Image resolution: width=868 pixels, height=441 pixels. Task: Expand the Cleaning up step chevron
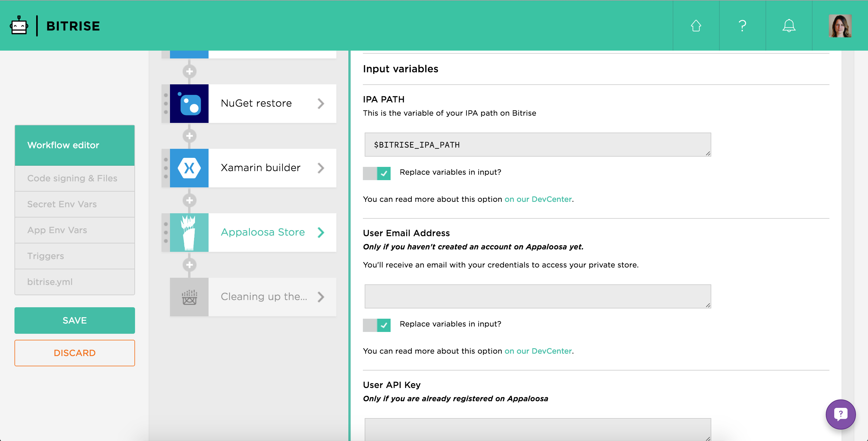[x=321, y=297]
